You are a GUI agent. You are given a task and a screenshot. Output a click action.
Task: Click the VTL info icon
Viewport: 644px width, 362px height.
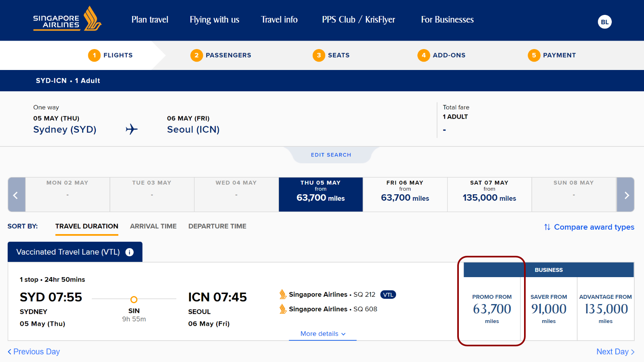(130, 252)
